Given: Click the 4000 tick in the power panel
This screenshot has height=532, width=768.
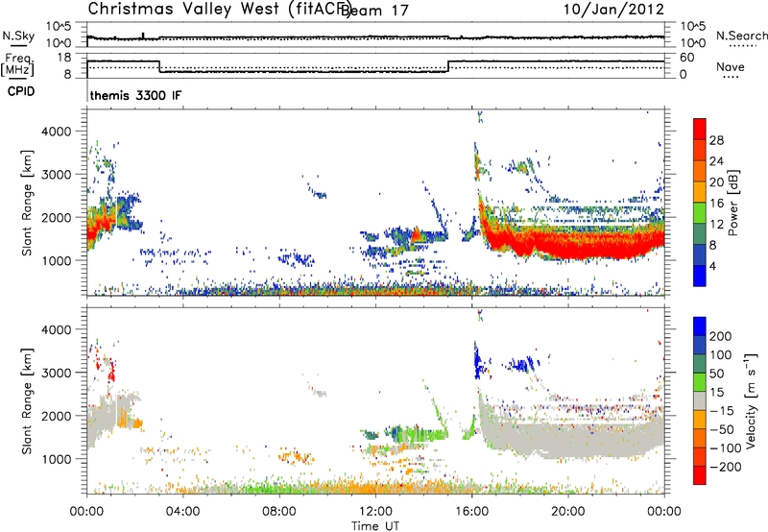Looking at the screenshot, I should click(x=56, y=132).
